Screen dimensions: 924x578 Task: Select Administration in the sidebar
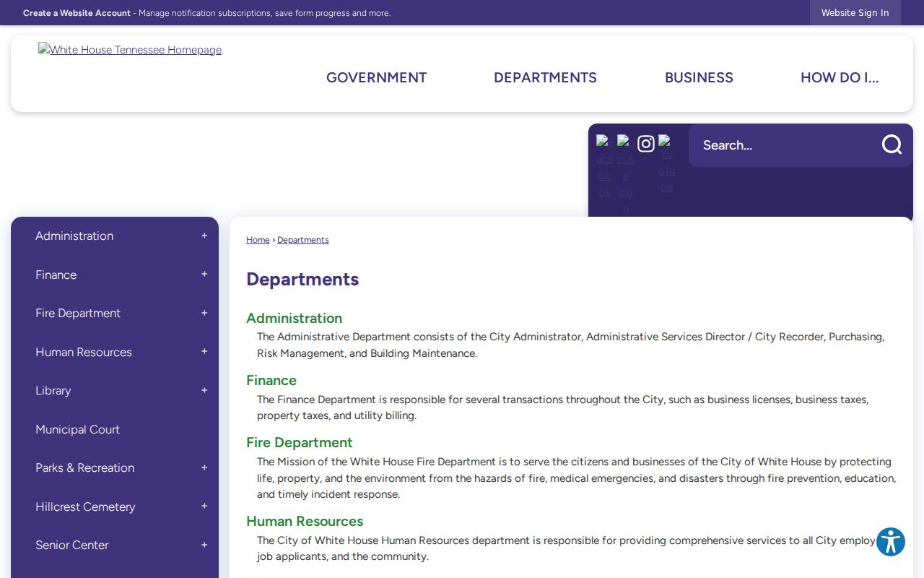[74, 236]
